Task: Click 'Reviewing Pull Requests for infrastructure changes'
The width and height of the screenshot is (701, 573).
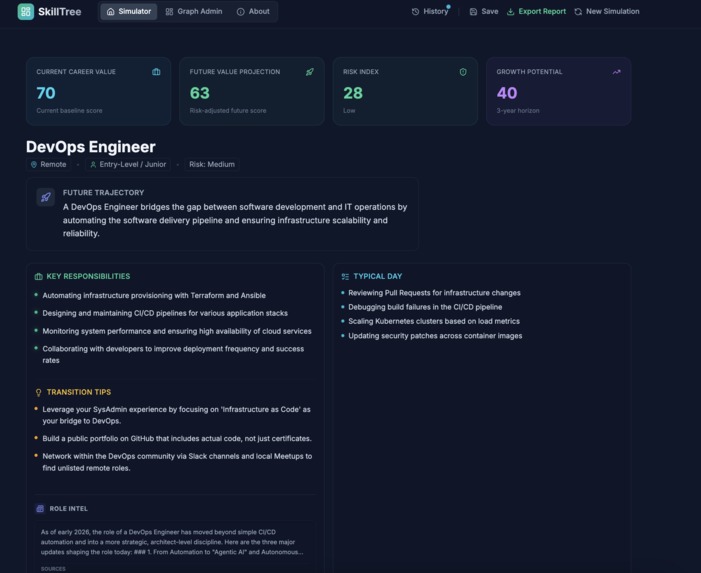Action: pos(434,293)
